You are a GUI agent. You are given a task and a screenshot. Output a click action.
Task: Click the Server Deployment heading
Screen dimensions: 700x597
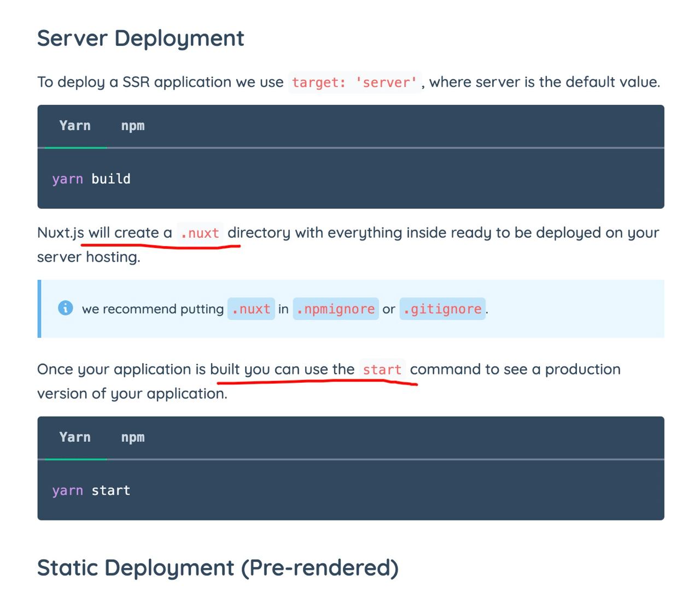141,39
